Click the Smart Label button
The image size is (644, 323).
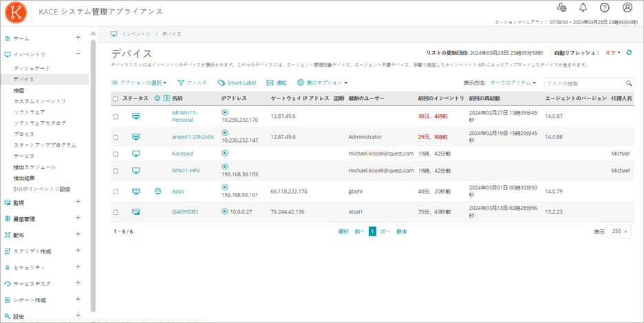pos(237,83)
